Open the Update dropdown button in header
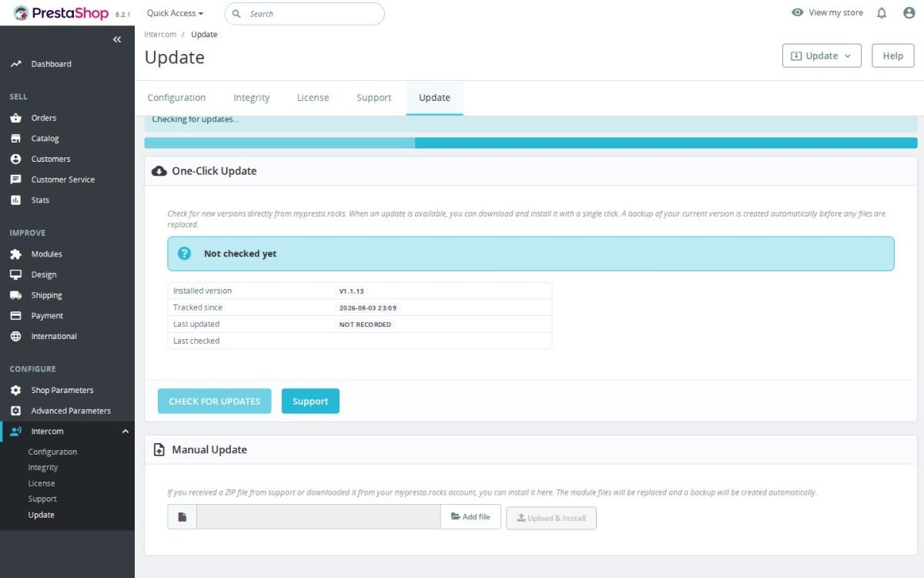Viewport: 924px width, 578px height. click(x=822, y=55)
